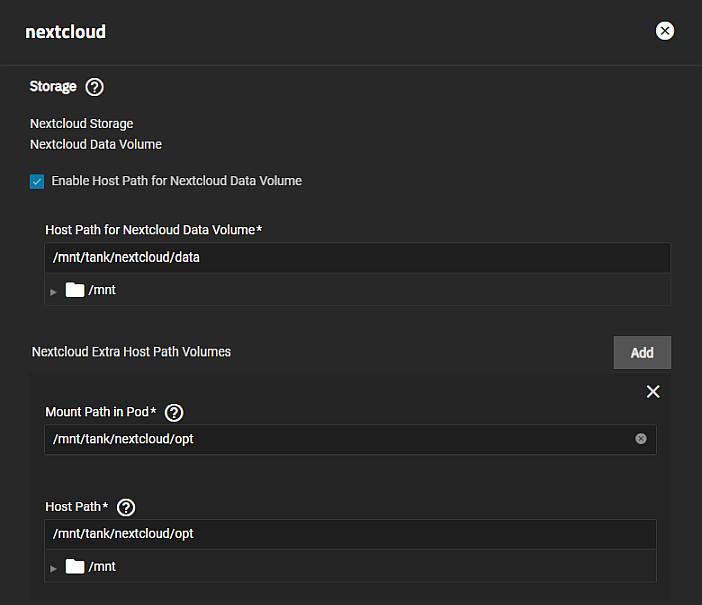The width and height of the screenshot is (702, 605).
Task: Expand /mnt tree under extra volume Host Path
Action: pos(54,568)
